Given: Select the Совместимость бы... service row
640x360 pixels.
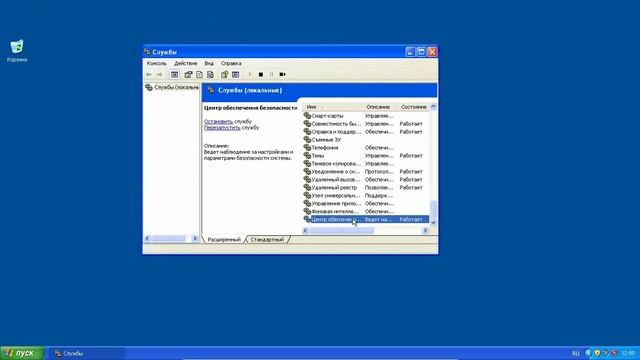Looking at the screenshot, I should (x=366, y=124).
